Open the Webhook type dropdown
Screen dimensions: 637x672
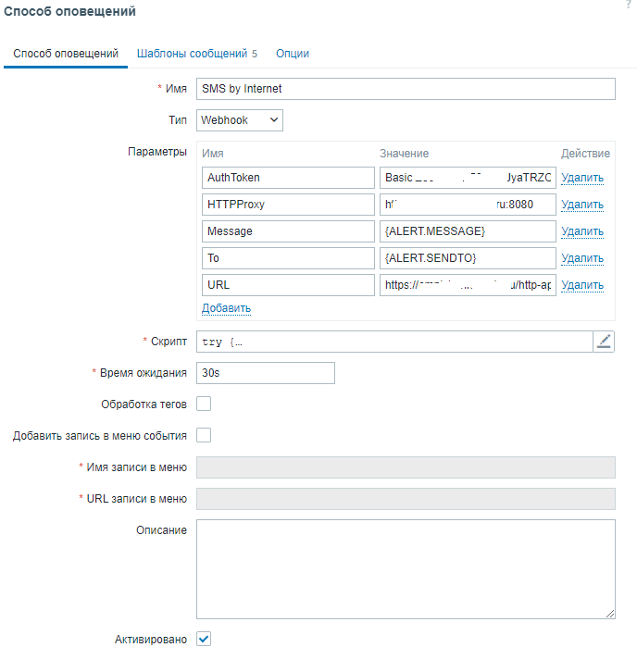coord(239,119)
